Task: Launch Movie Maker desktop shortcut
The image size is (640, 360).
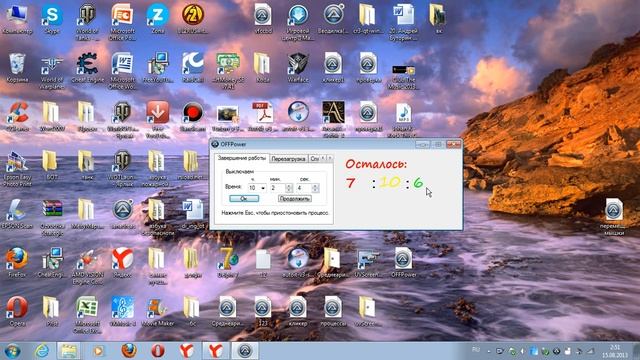Action: click(x=157, y=311)
